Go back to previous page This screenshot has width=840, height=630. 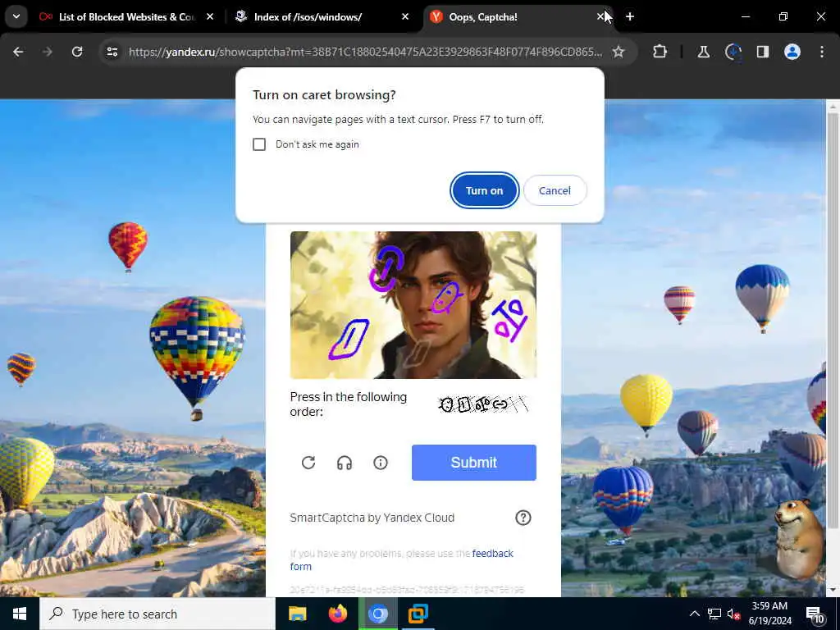coord(18,52)
